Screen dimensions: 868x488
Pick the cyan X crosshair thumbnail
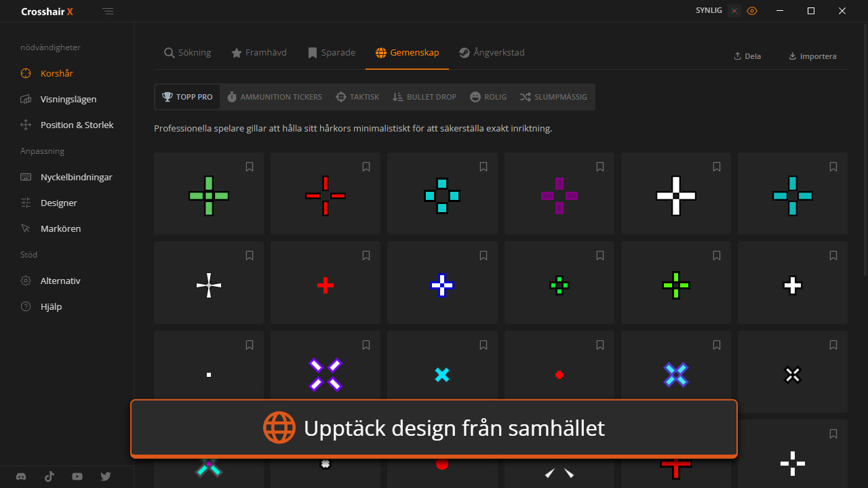(x=442, y=374)
